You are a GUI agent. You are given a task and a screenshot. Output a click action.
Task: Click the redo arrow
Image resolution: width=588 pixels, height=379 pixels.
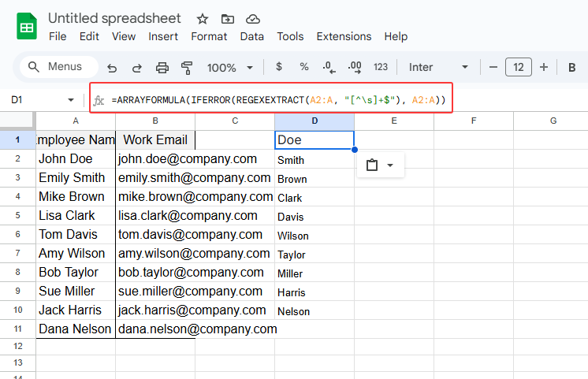tap(136, 68)
